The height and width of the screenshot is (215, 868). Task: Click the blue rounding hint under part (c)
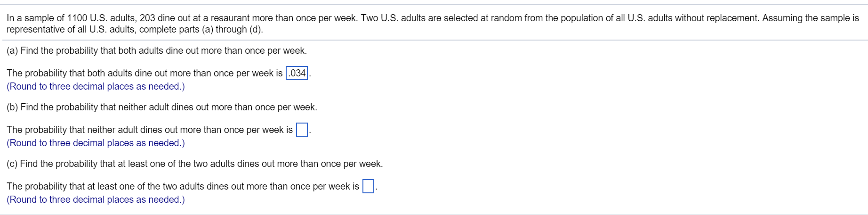[x=96, y=199]
